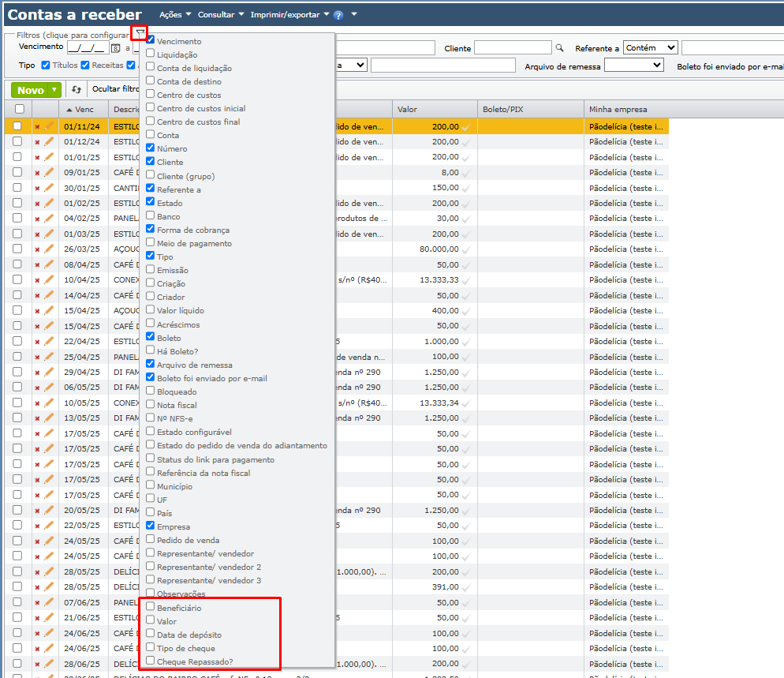This screenshot has height=678, width=784.
Task: Uncheck the Empresa filter option
Action: 150,526
